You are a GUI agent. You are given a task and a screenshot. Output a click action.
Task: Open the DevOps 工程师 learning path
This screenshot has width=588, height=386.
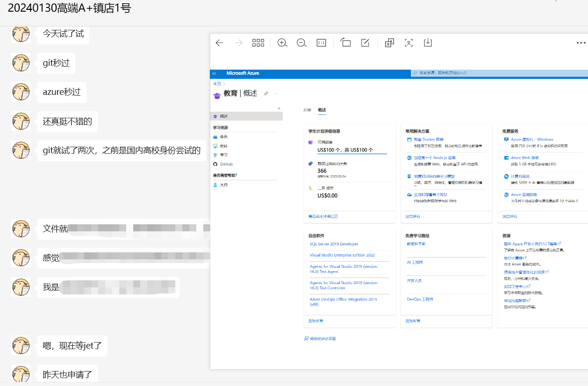(420, 299)
